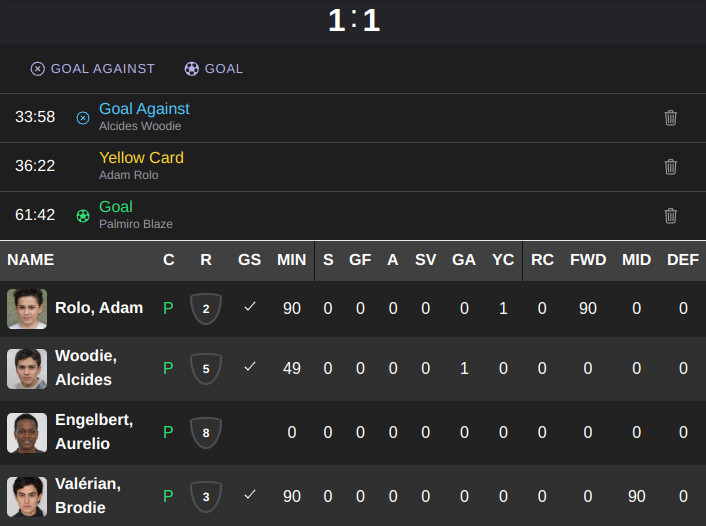Delete the Yellow Card event for Adam Rolo
The width and height of the screenshot is (706, 526).
pos(670,167)
